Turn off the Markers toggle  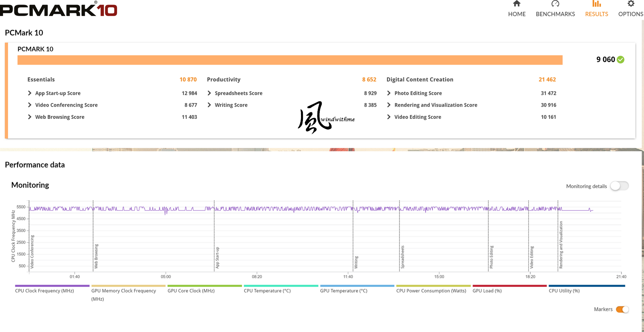tap(622, 309)
